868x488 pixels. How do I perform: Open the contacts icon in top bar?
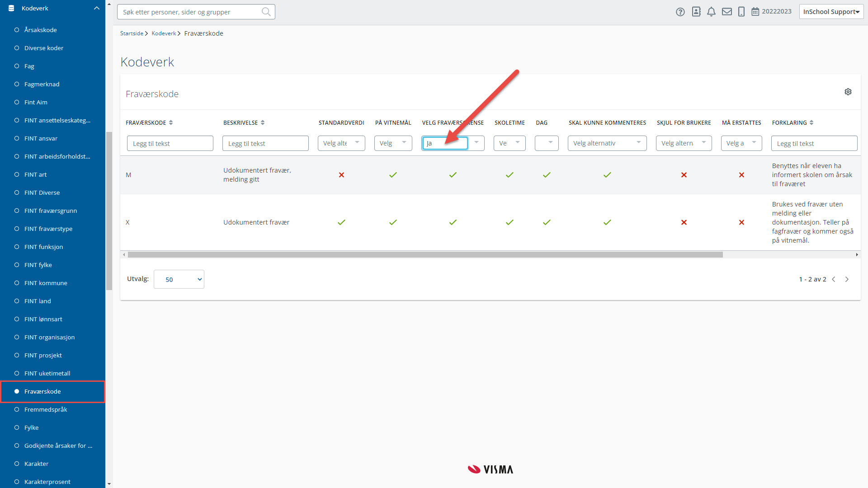pyautogui.click(x=696, y=12)
